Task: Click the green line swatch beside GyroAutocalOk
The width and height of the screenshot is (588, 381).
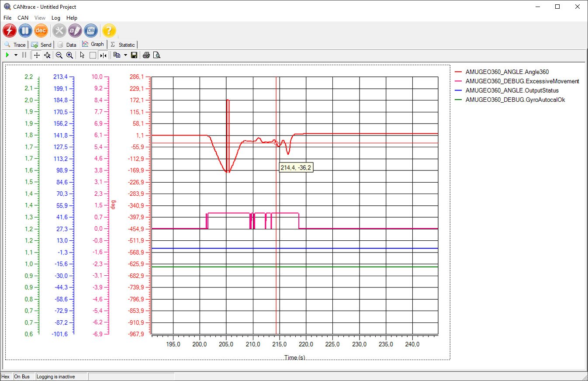Action: [x=459, y=100]
